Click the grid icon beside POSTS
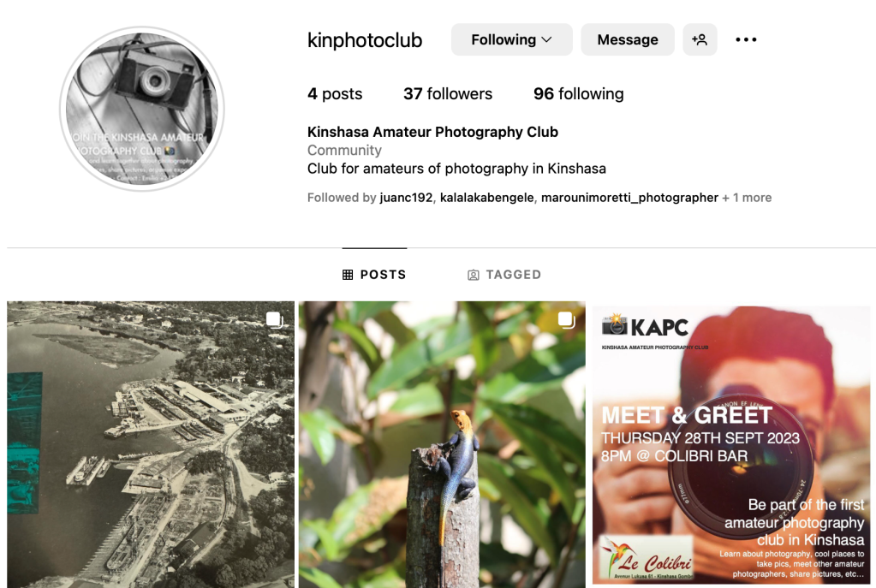Image resolution: width=876 pixels, height=588 pixels. [348, 275]
